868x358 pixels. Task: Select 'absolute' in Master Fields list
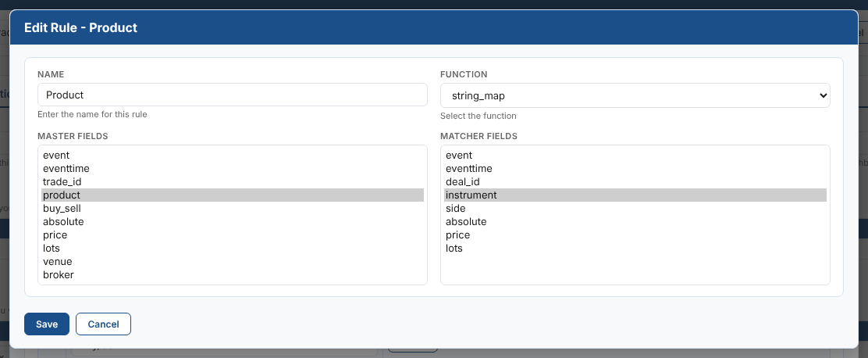pyautogui.click(x=233, y=222)
